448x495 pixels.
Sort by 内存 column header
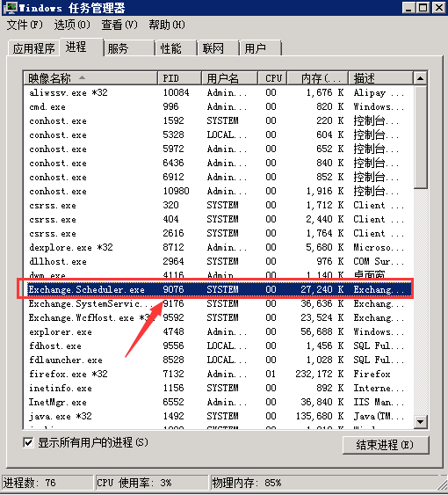[x=318, y=78]
